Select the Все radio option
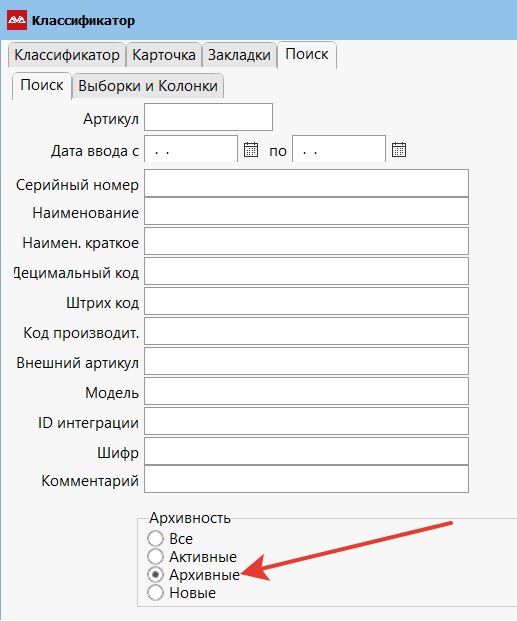The height and width of the screenshot is (621, 517). [155, 539]
